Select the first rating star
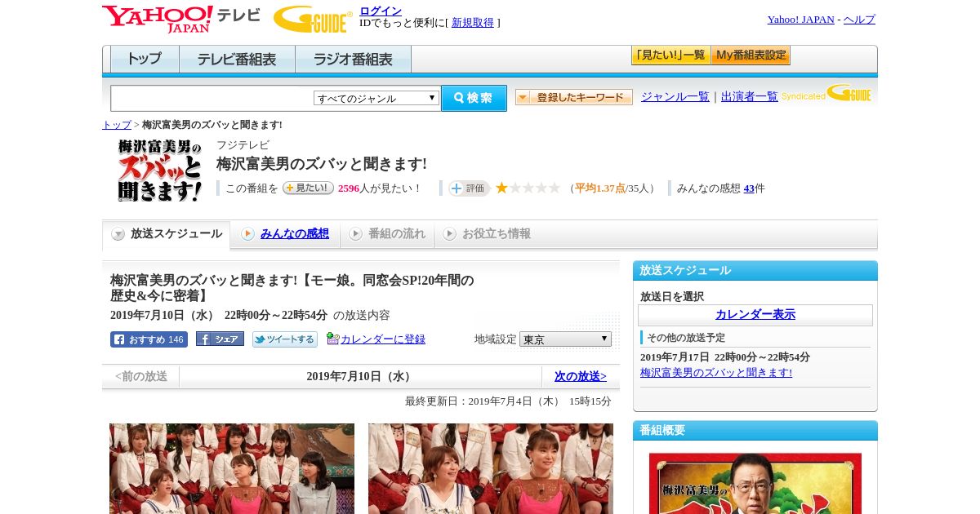The width and height of the screenshot is (980, 514). pyautogui.click(x=501, y=188)
